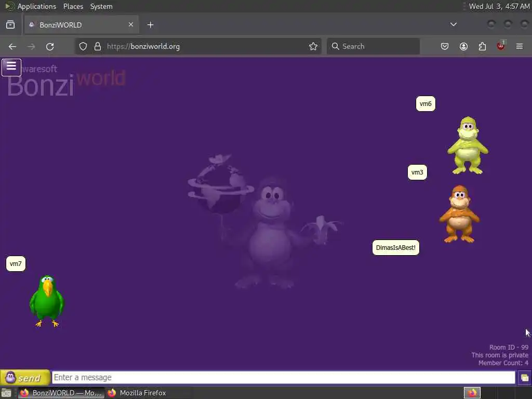Click the vm6 name bubble

[x=425, y=104]
